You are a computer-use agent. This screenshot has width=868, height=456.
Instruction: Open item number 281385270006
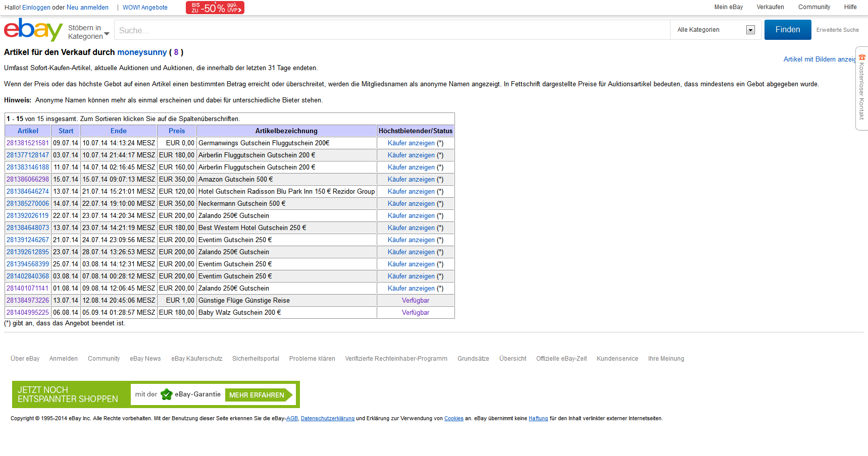28,204
